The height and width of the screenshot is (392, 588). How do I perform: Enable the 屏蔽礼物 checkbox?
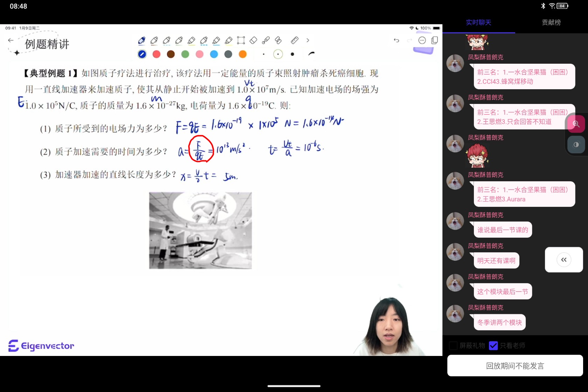click(453, 345)
